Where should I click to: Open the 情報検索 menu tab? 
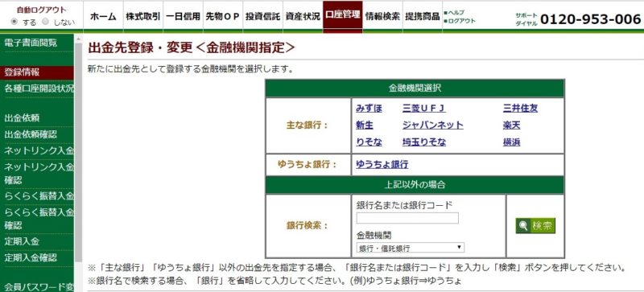(x=382, y=16)
